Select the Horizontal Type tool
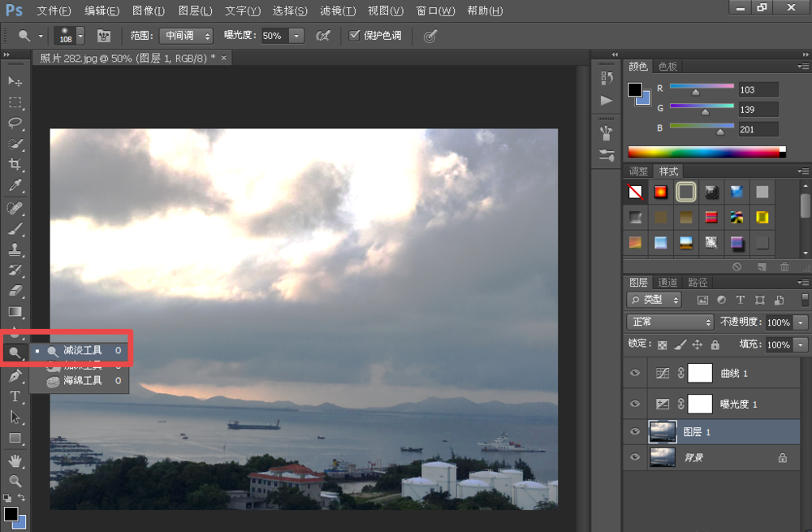 [x=15, y=396]
